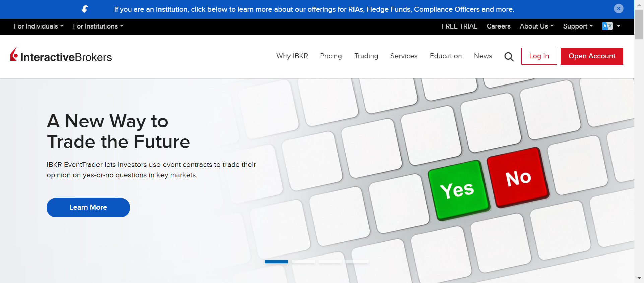Click the language translate icon
644x283 pixels.
pyautogui.click(x=607, y=26)
